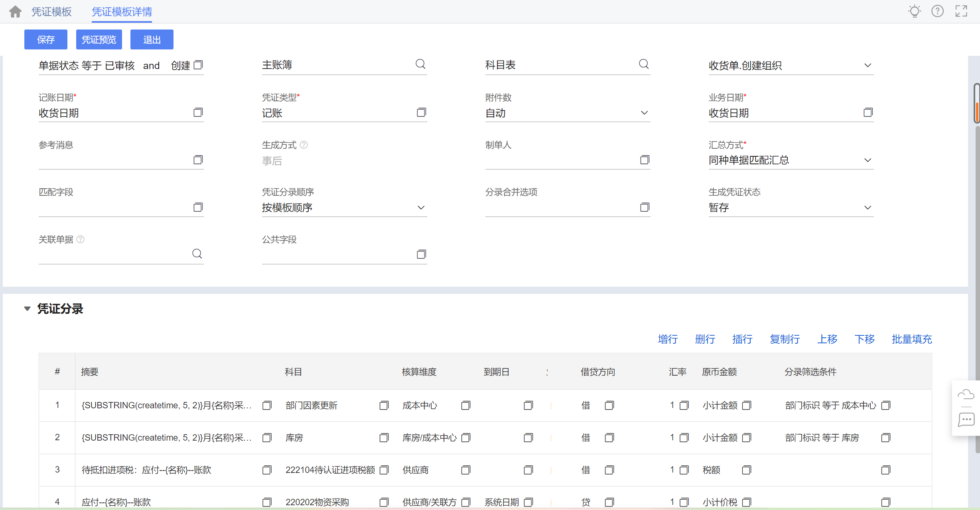
Task: Open the 凭证分录顺序 dropdown
Action: (421, 208)
